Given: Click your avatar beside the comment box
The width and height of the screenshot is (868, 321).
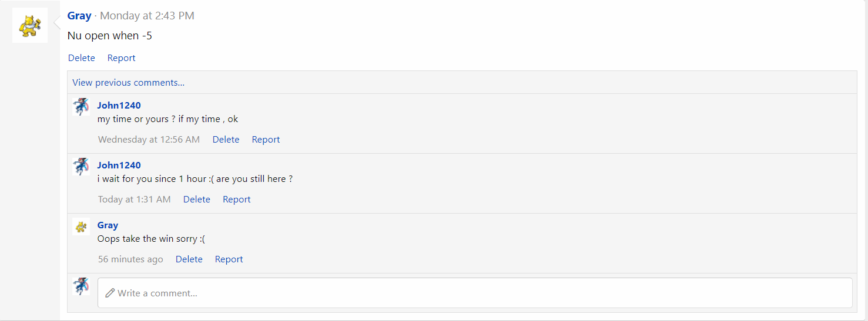Looking at the screenshot, I should pyautogui.click(x=81, y=286).
